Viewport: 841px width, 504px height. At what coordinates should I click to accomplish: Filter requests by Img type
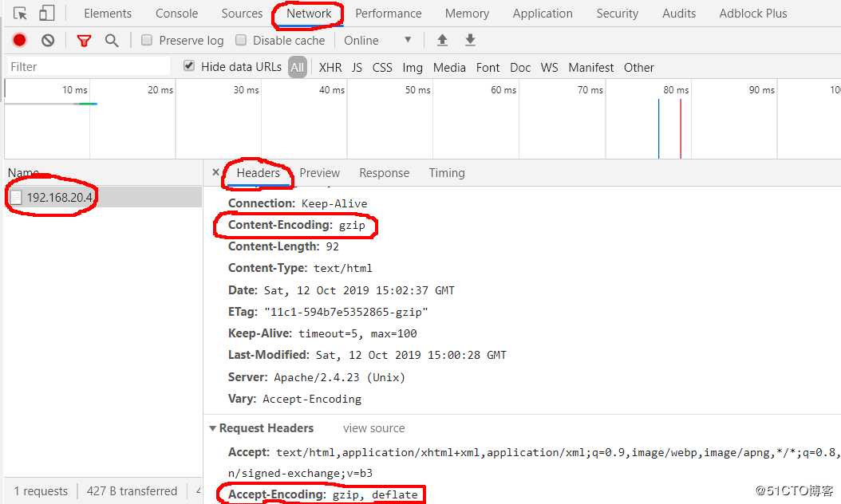coord(413,67)
